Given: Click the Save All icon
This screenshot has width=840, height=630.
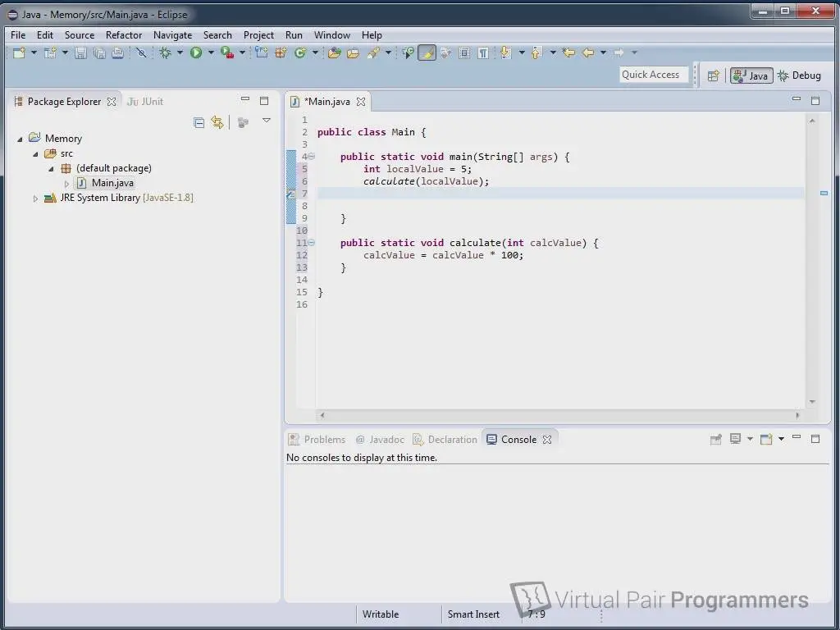Looking at the screenshot, I should pyautogui.click(x=99, y=52).
